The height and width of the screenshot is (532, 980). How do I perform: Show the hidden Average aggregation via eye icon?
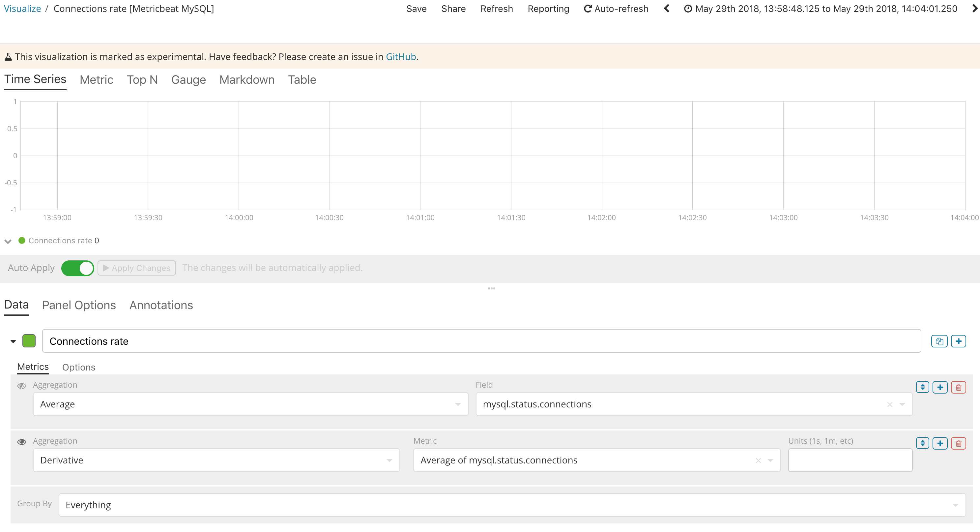(x=21, y=386)
